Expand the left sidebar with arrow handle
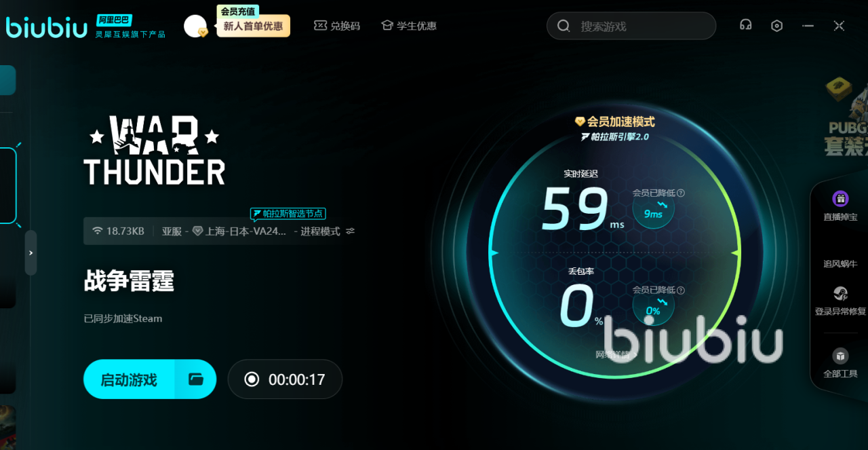The height and width of the screenshot is (450, 868). [x=31, y=252]
